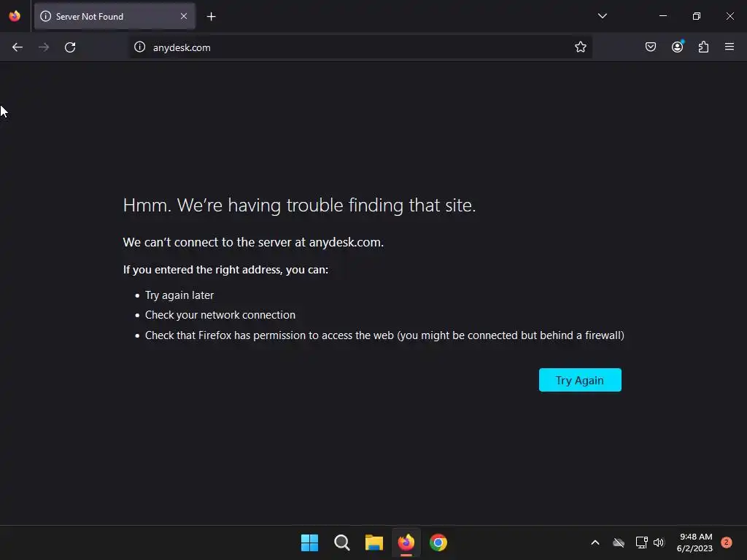The height and width of the screenshot is (560, 747).
Task: Open Windows Search from taskbar
Action: click(x=341, y=542)
